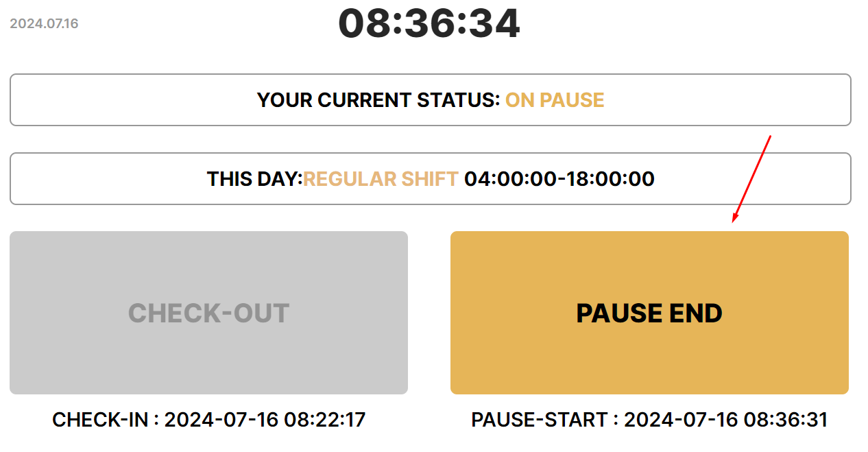Click the pause-start time 08:36:31
This screenshot has height=452, width=868.
786,420
